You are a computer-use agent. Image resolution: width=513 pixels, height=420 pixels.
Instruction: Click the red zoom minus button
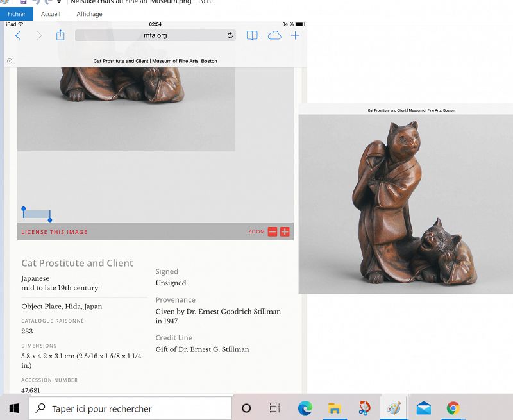272,231
